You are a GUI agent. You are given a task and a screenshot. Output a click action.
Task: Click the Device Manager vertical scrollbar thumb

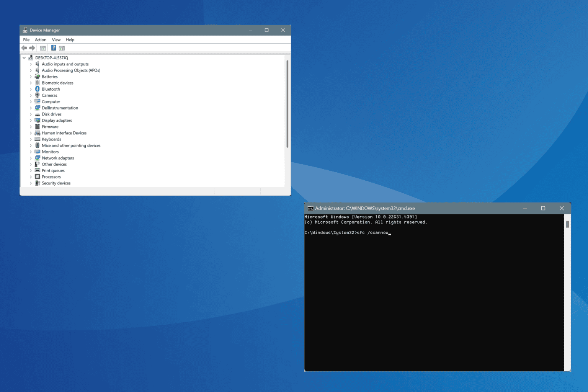pyautogui.click(x=287, y=103)
